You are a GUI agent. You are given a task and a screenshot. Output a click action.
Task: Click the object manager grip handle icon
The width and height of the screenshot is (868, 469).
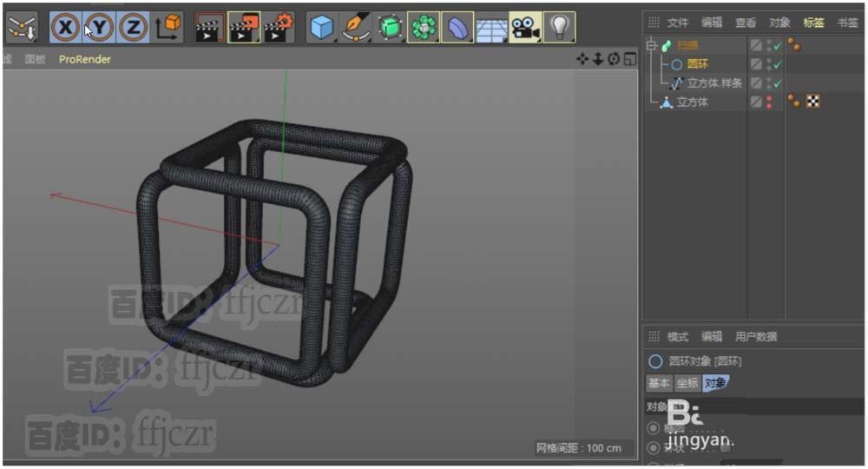(x=654, y=23)
